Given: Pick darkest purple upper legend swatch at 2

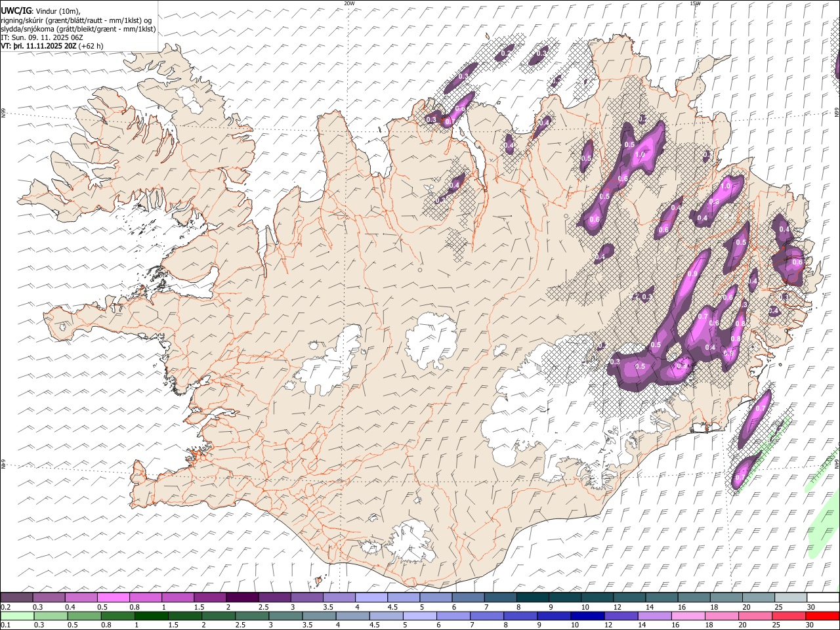Looking at the screenshot, I should point(242,597).
